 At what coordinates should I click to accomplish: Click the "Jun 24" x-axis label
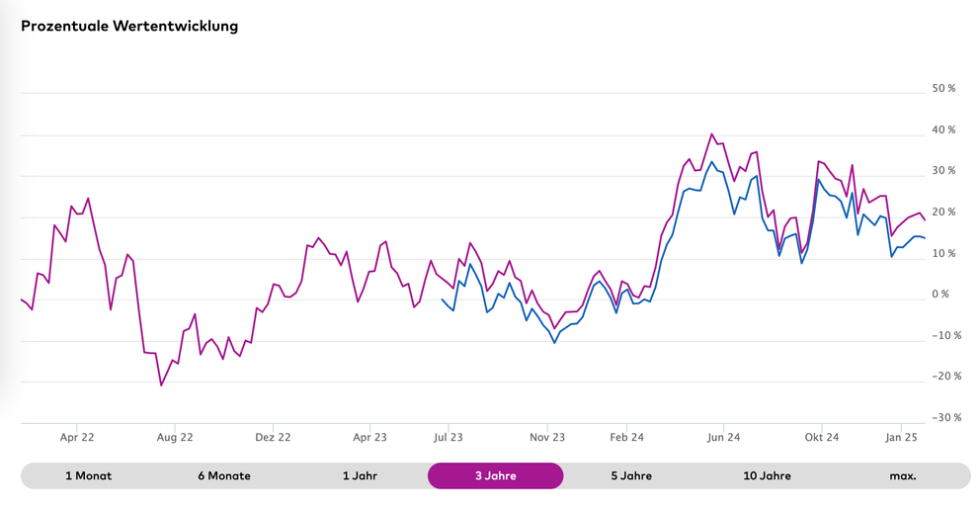tap(723, 437)
